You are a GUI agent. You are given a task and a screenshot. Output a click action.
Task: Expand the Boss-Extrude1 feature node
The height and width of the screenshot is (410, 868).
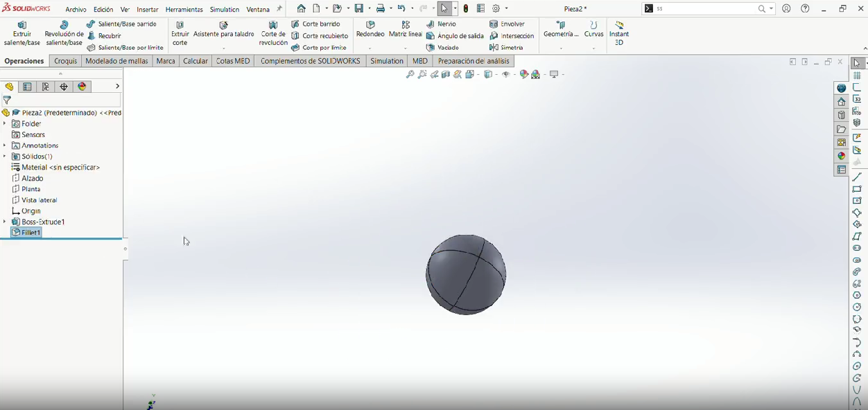pos(5,222)
